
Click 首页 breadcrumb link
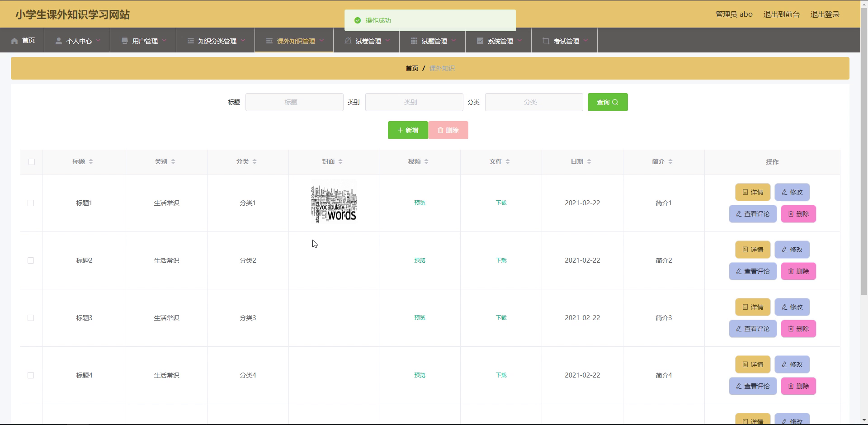tap(412, 68)
